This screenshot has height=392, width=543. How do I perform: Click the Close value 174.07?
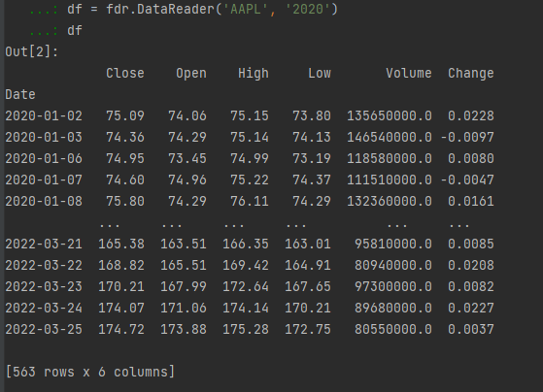pos(121,308)
